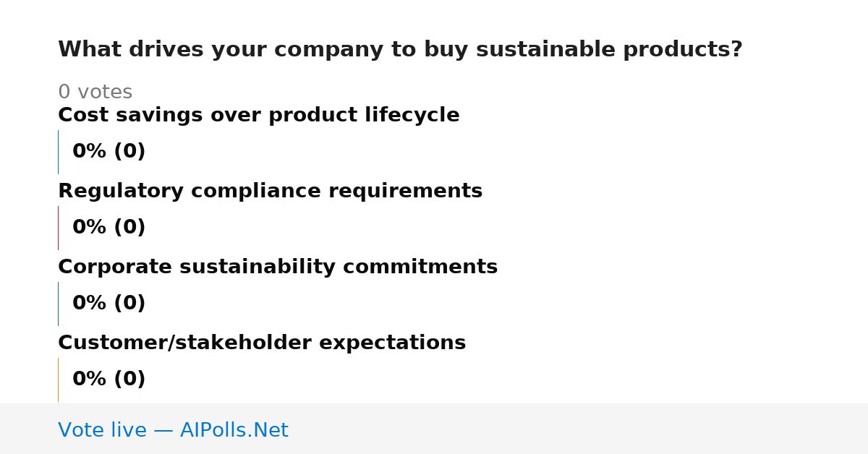Click the poll question heading
Screen dimensions: 868x454
tap(400, 50)
